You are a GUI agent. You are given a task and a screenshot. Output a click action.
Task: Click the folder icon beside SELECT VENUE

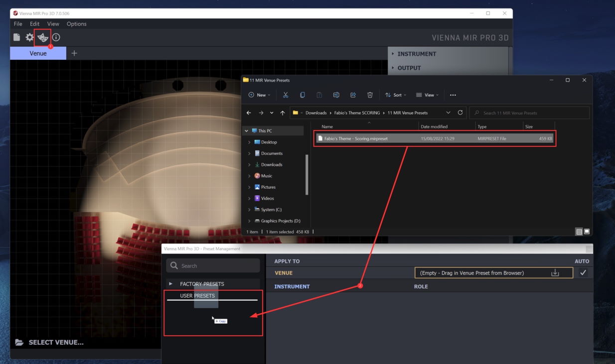coord(19,343)
